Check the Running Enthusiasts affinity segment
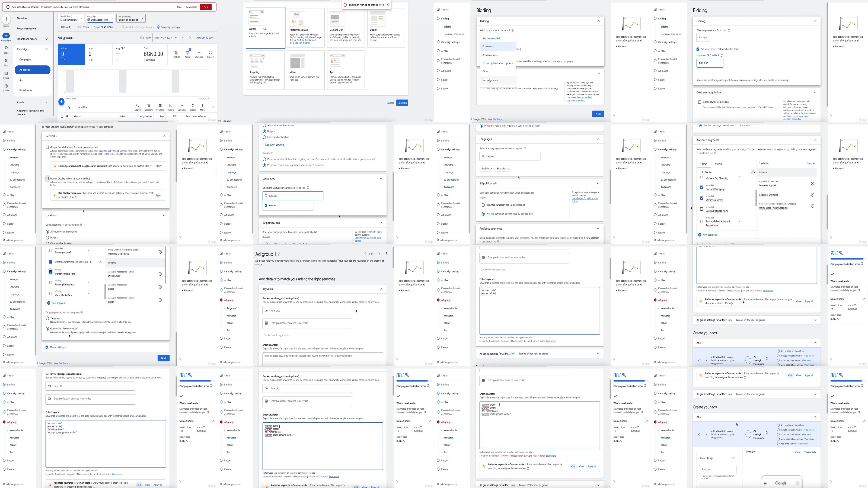This screenshot has height=488, width=868. pos(50,282)
